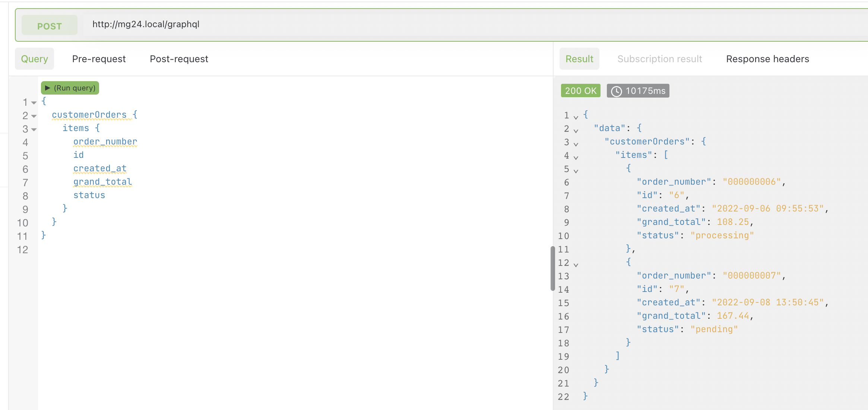
Task: Fold the entire query at line 1
Action: (33, 102)
